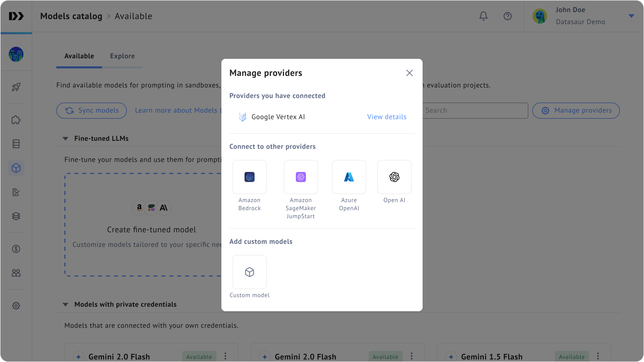
Task: Open the team members sidebar icon
Action: [x=16, y=273]
